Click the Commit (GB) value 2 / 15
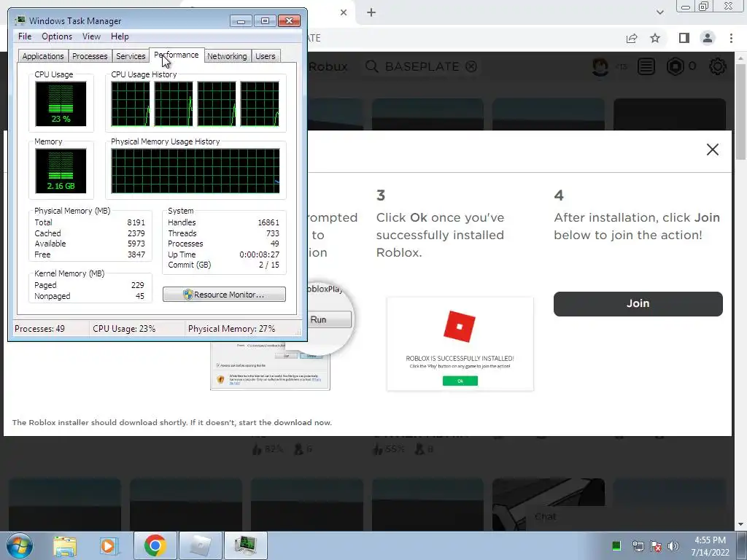 pyautogui.click(x=268, y=265)
